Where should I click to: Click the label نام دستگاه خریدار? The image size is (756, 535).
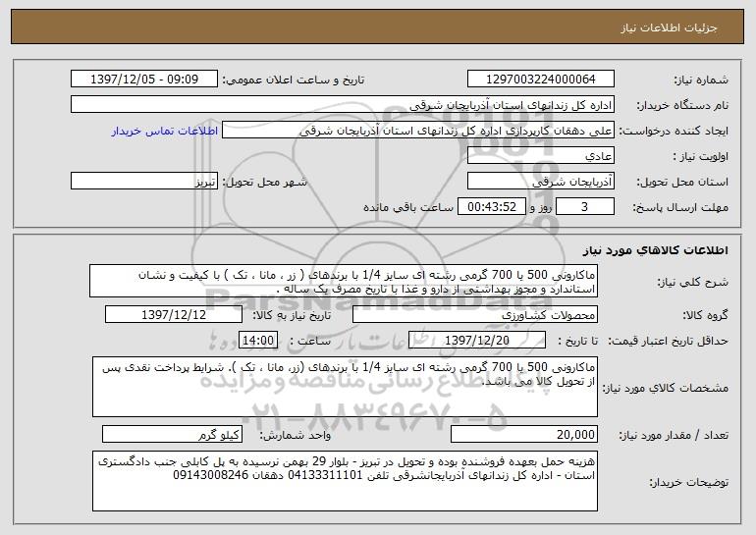[x=682, y=105]
